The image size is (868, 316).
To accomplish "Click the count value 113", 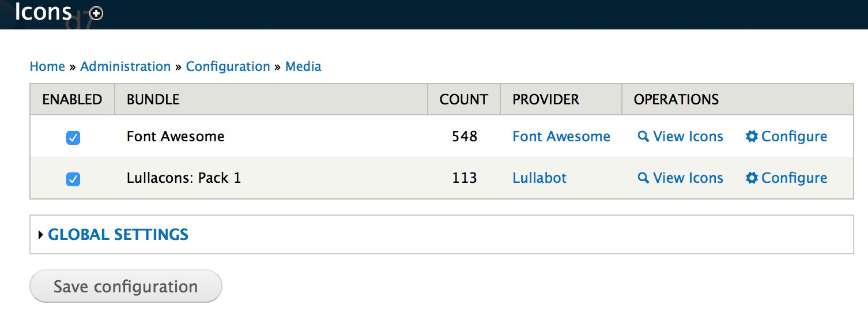I will click(465, 178).
